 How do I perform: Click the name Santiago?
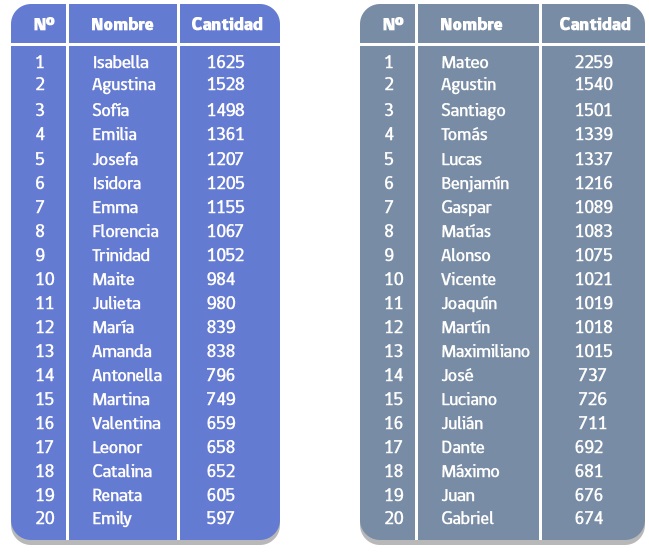pyautogui.click(x=473, y=110)
